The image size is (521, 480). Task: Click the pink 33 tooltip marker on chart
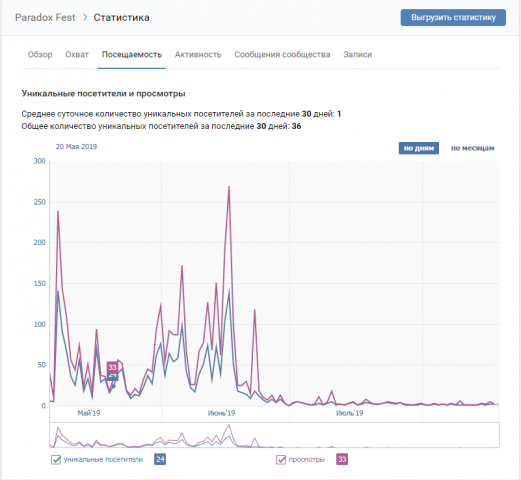(x=112, y=367)
